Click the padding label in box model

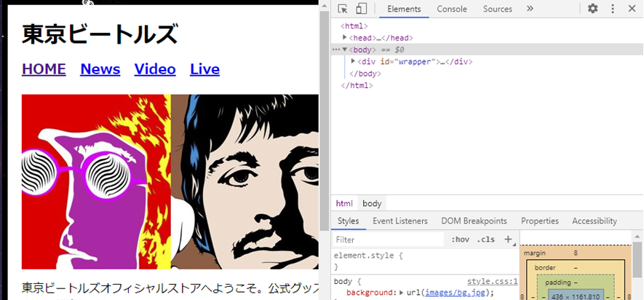click(557, 283)
